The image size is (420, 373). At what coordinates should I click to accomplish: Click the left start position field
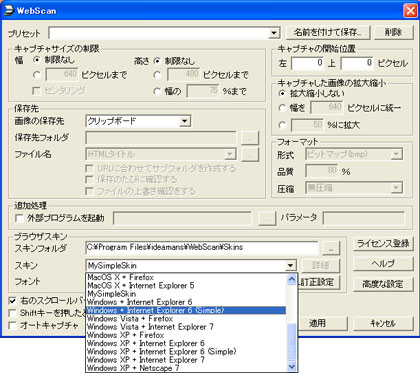(307, 63)
